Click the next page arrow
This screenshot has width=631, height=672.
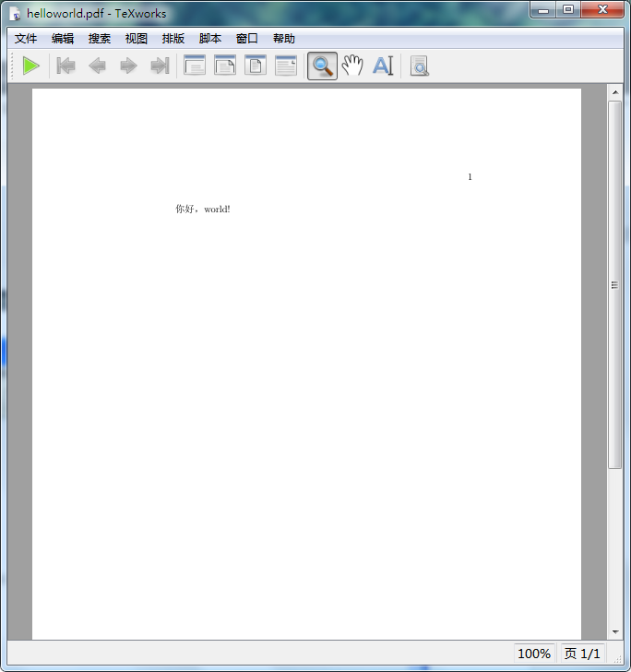click(x=128, y=66)
